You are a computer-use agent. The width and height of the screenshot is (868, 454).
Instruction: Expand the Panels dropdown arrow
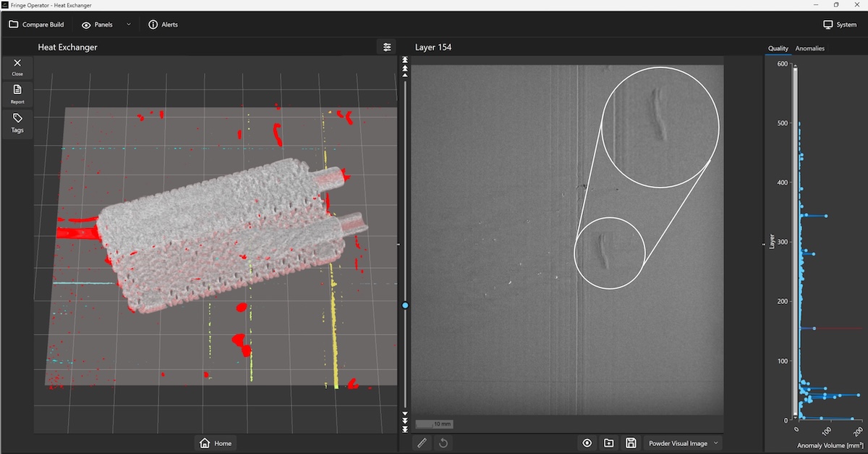[129, 25]
